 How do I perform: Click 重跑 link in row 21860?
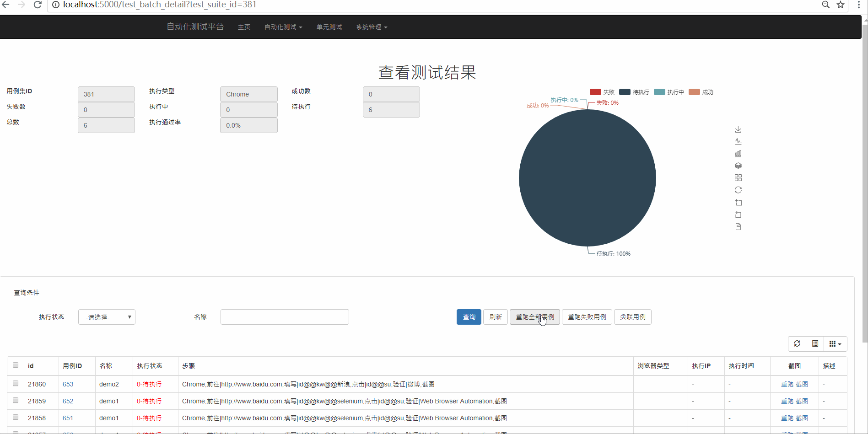787,384
